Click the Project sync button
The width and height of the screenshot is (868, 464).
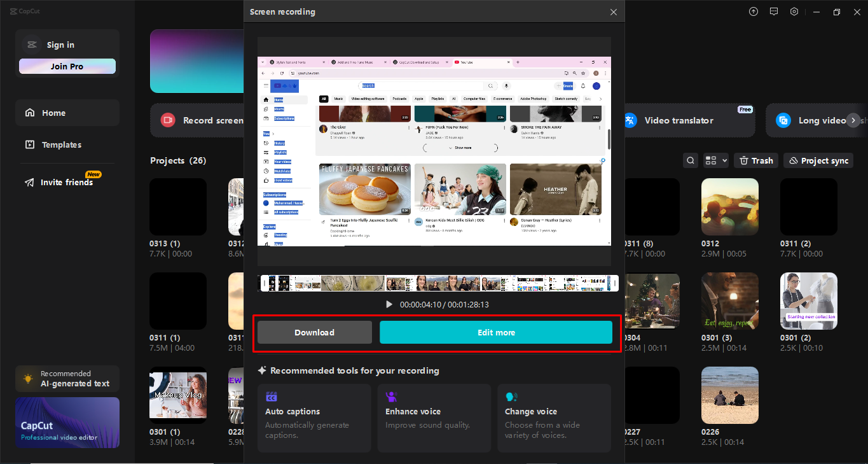(818, 160)
